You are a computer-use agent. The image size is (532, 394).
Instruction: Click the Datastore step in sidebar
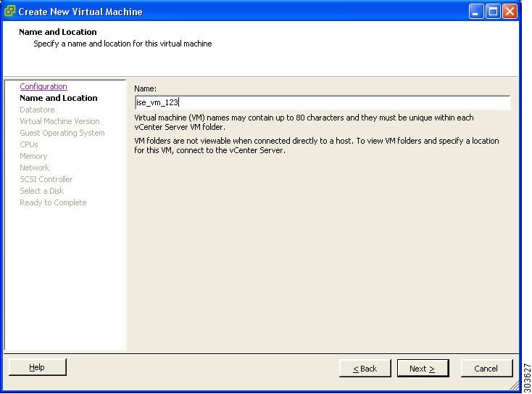coord(37,110)
